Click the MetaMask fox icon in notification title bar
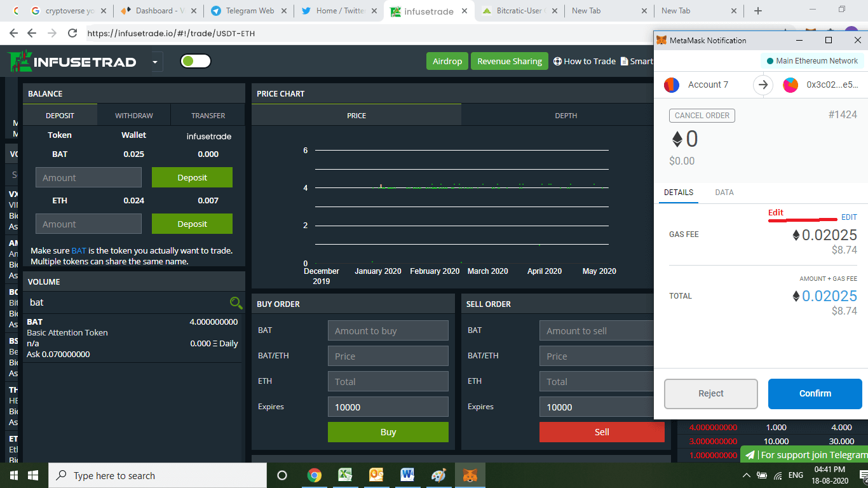The image size is (868, 488). (662, 40)
